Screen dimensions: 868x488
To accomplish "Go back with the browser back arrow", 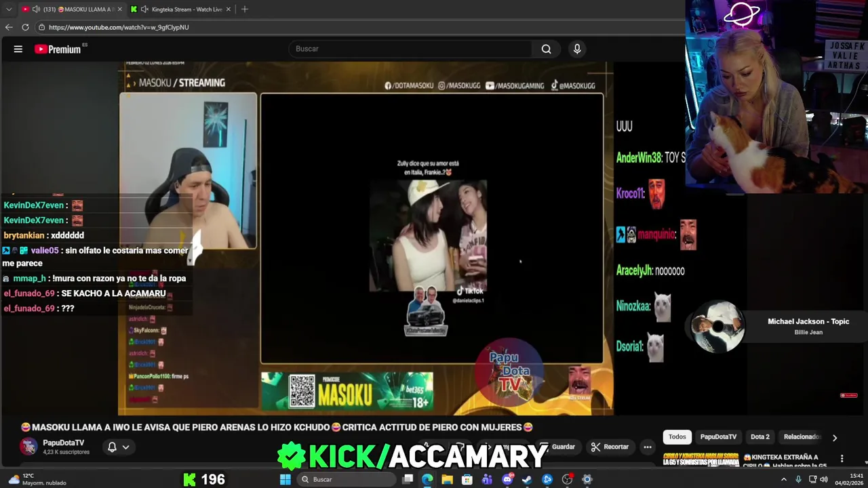I will pyautogui.click(x=9, y=27).
